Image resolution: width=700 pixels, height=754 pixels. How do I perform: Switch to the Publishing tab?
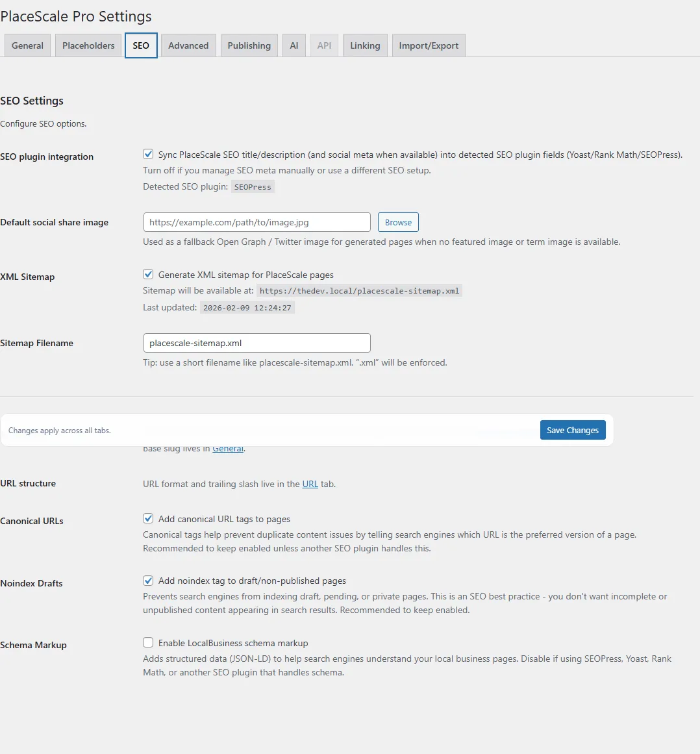coord(249,45)
